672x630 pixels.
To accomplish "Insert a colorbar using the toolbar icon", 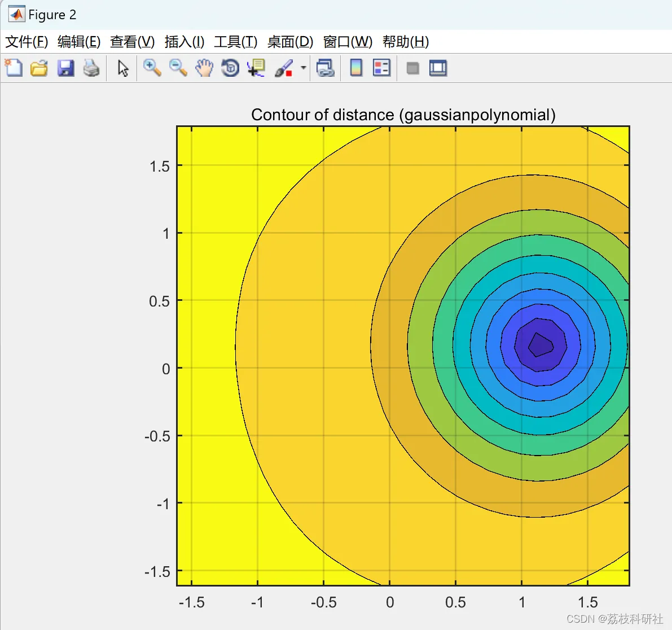I will tap(356, 68).
